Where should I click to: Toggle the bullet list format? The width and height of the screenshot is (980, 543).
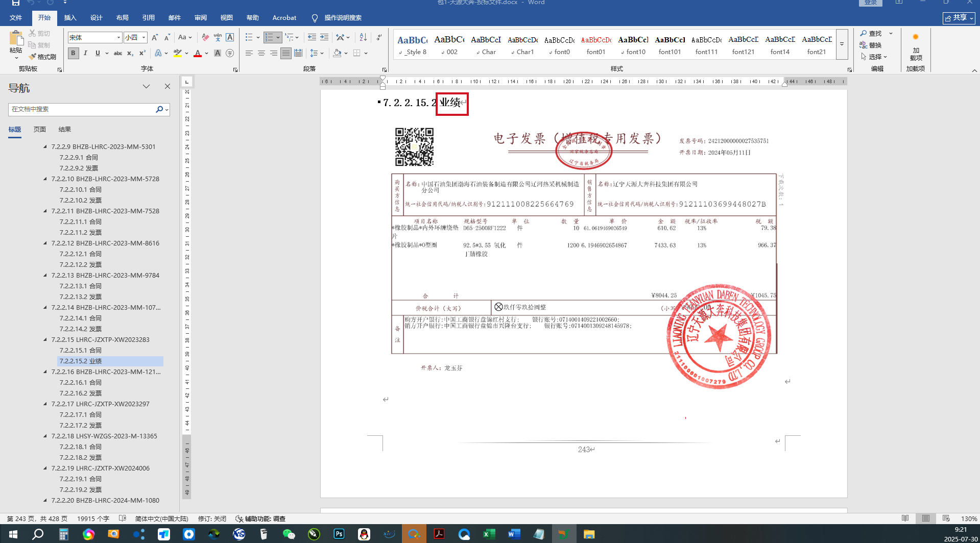249,37
